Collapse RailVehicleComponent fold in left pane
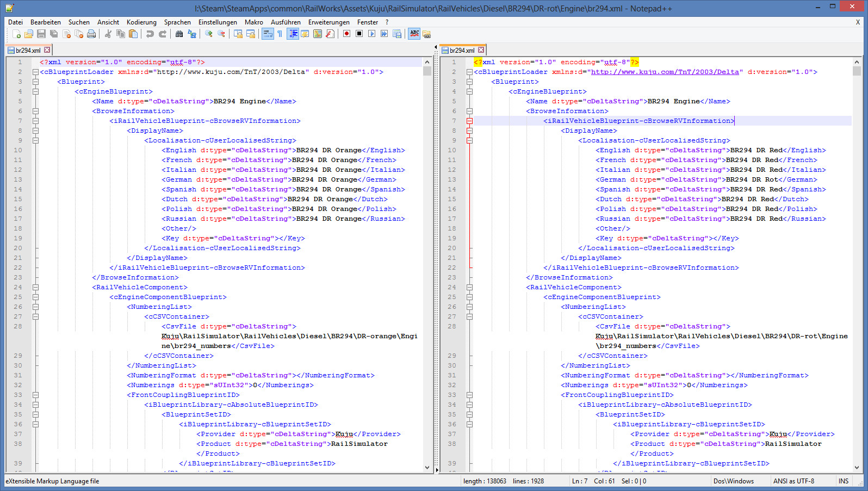This screenshot has width=868, height=491. pos(35,287)
